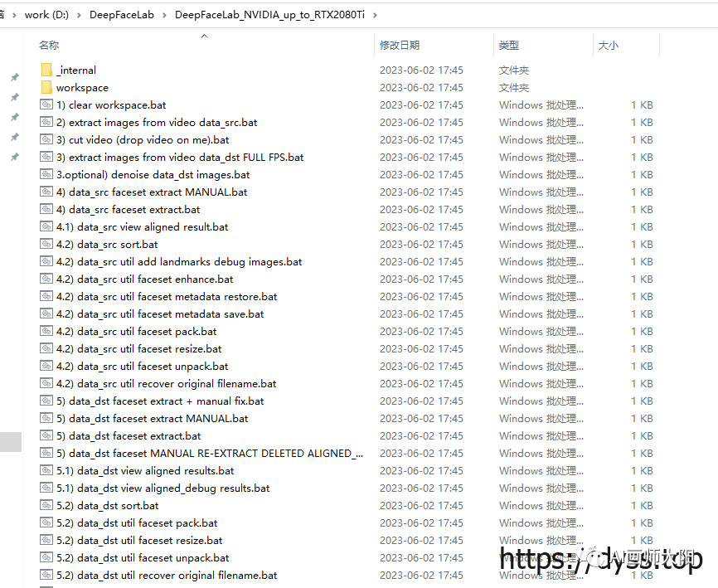Click the batch icon of '1) clear workspace.bat'
The height and width of the screenshot is (588, 718).
click(46, 104)
